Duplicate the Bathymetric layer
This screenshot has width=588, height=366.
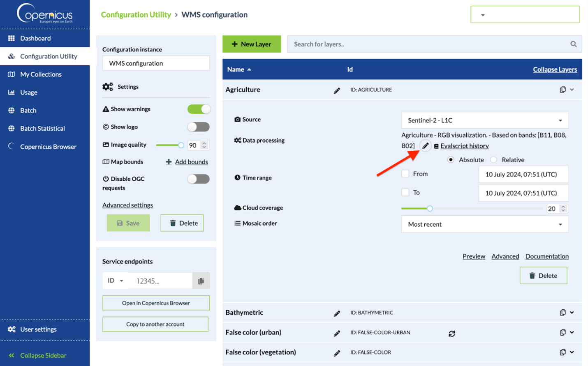563,313
